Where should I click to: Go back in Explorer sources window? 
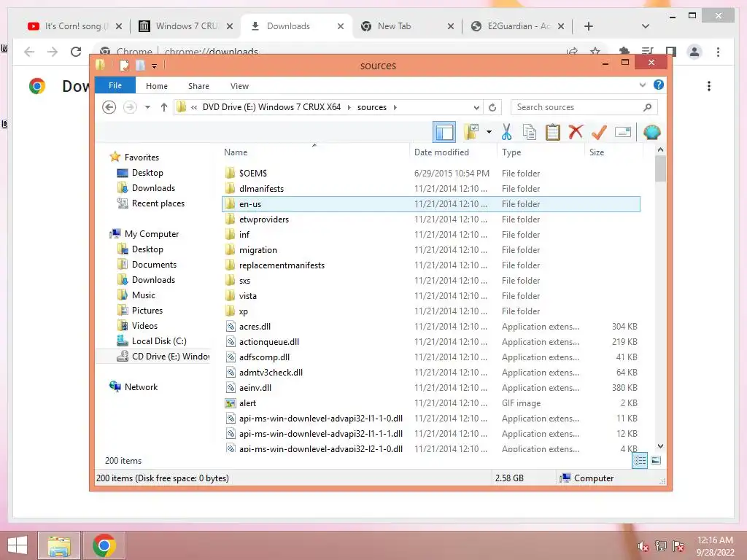(x=109, y=107)
